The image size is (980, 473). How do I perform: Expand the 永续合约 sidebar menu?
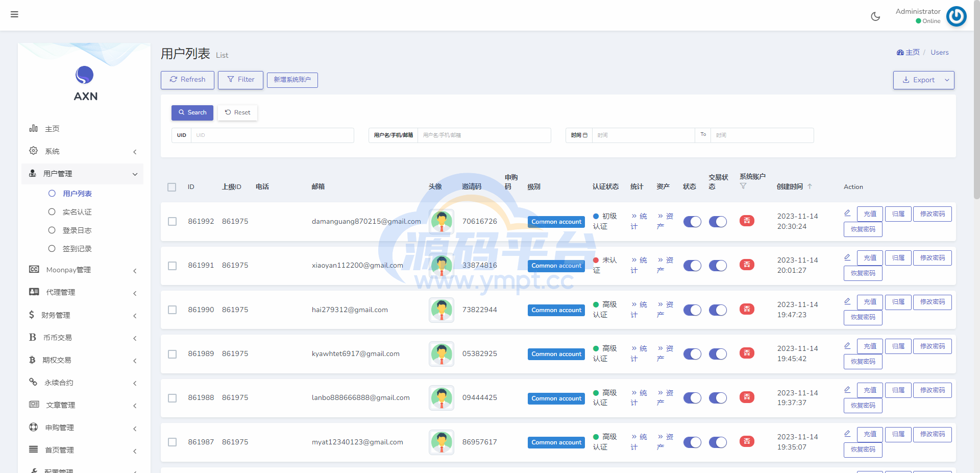(82, 383)
